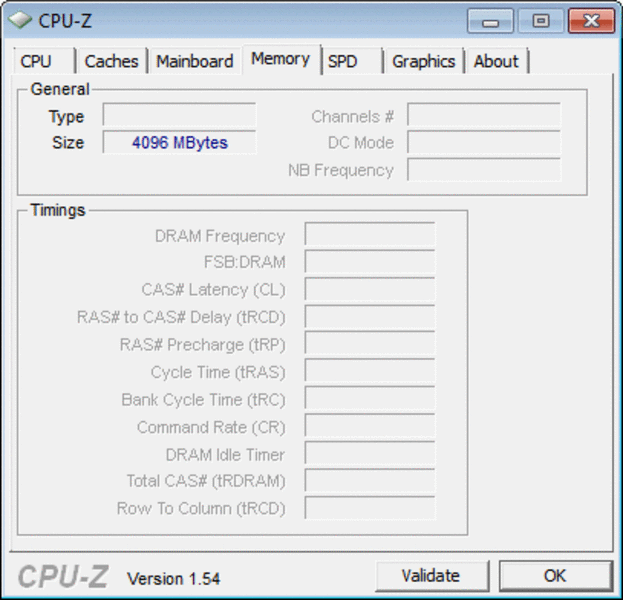Image resolution: width=623 pixels, height=600 pixels.
Task: Click the Channels # label
Action: point(352,117)
